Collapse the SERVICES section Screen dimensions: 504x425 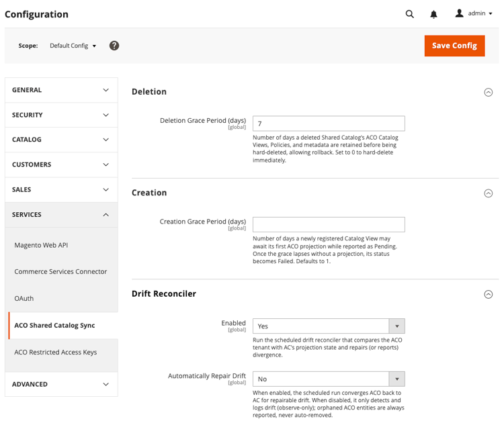tap(61, 215)
